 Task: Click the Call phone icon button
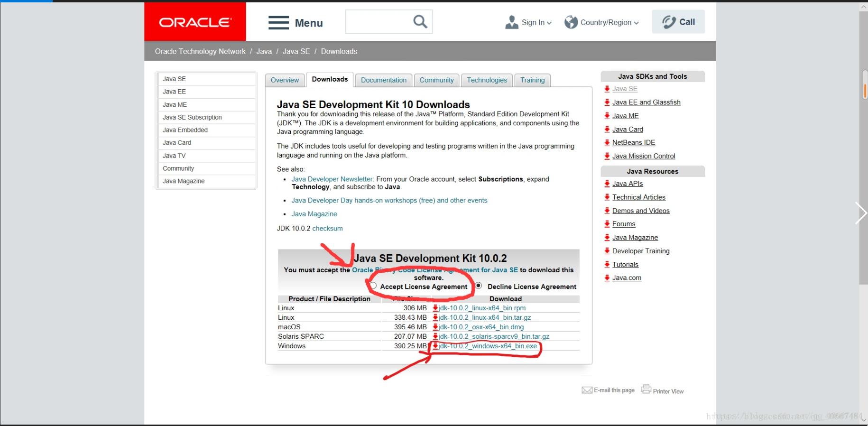point(678,22)
